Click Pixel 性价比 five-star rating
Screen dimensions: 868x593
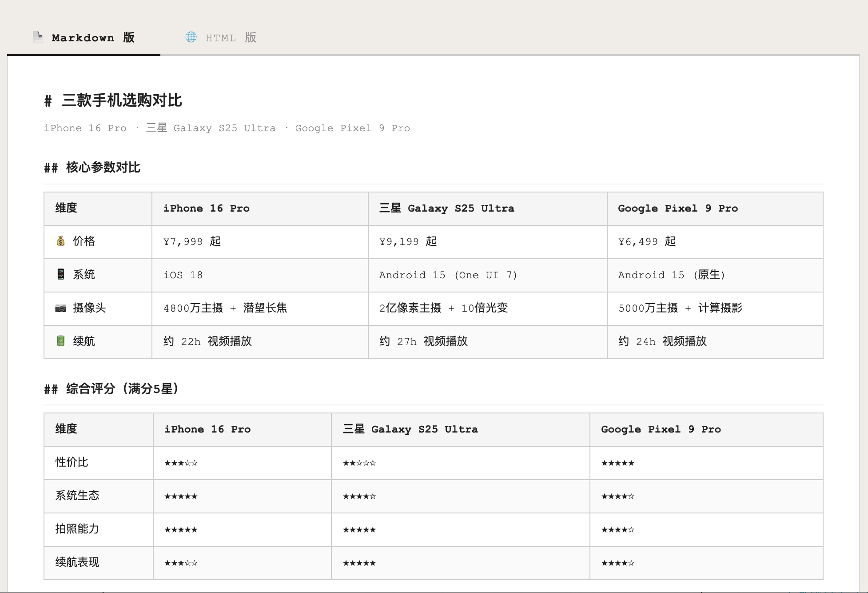[x=618, y=463]
